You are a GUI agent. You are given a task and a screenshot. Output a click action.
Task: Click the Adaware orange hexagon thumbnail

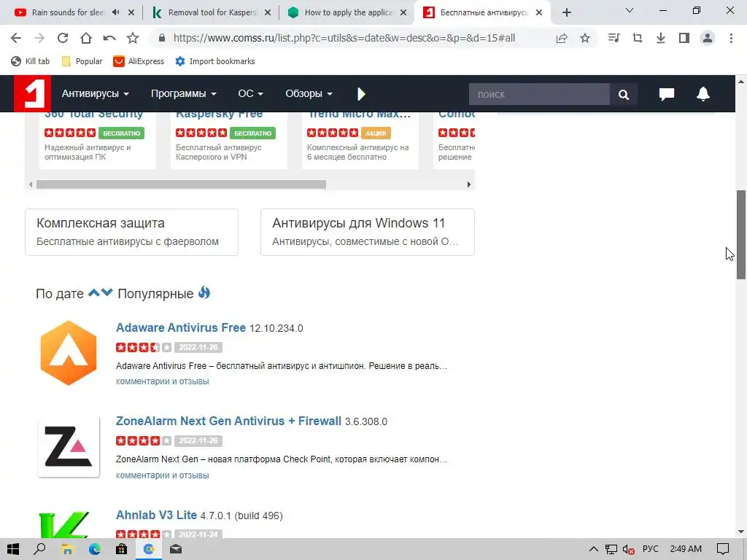[x=69, y=353]
